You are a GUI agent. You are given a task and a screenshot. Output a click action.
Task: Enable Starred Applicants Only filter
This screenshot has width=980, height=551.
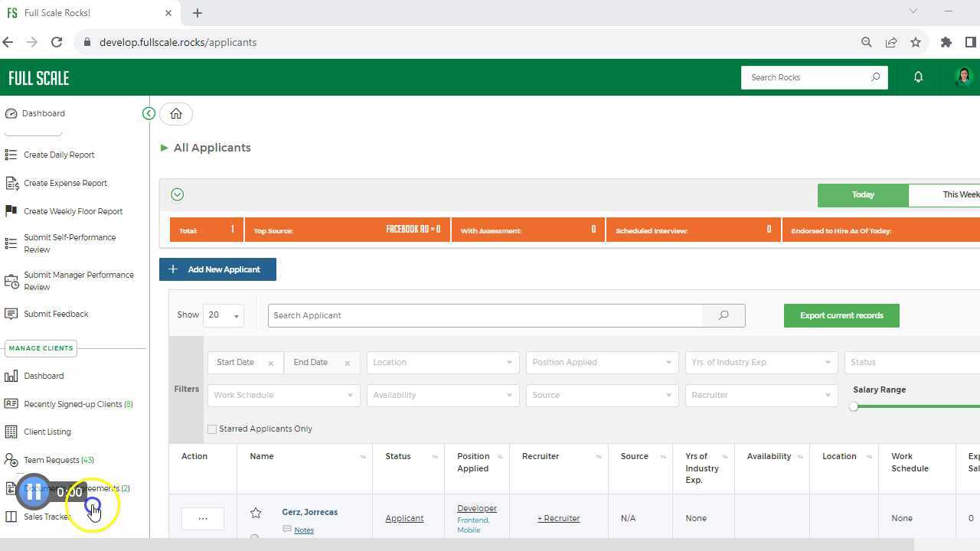pyautogui.click(x=212, y=429)
